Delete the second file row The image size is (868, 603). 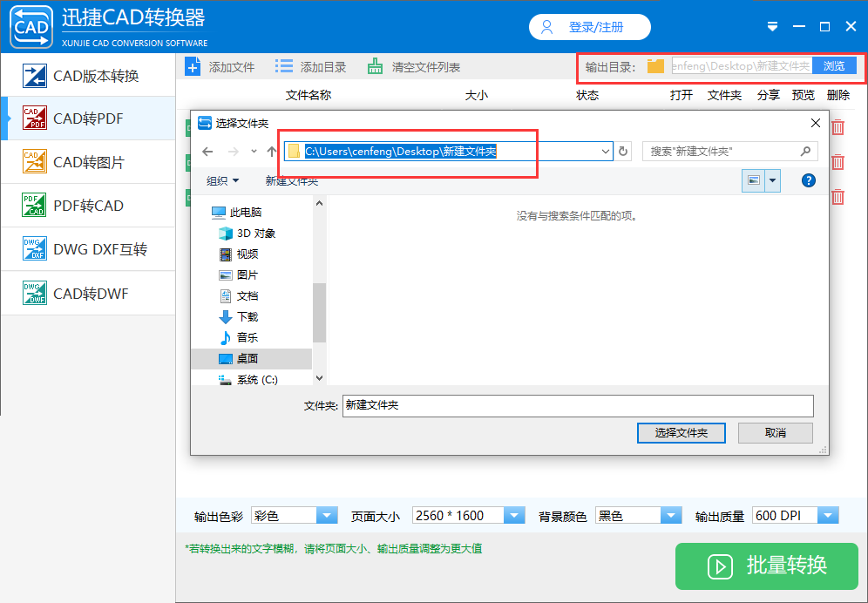coord(838,162)
